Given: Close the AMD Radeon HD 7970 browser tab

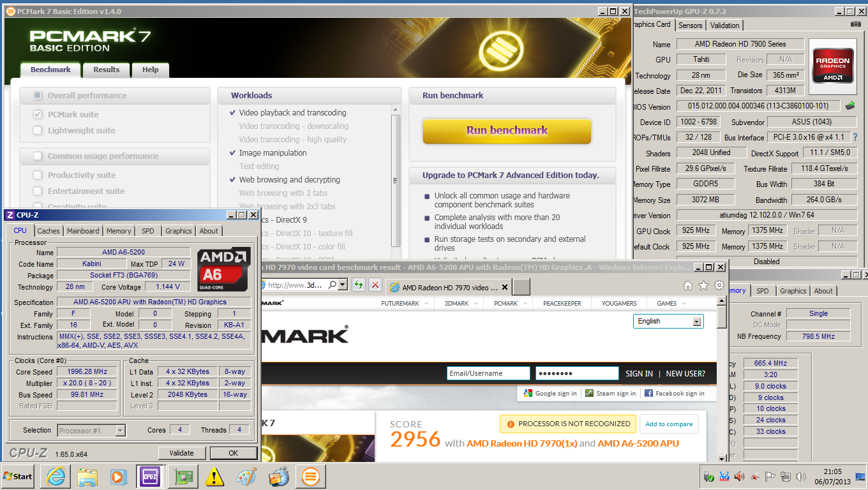Looking at the screenshot, I should coord(505,288).
